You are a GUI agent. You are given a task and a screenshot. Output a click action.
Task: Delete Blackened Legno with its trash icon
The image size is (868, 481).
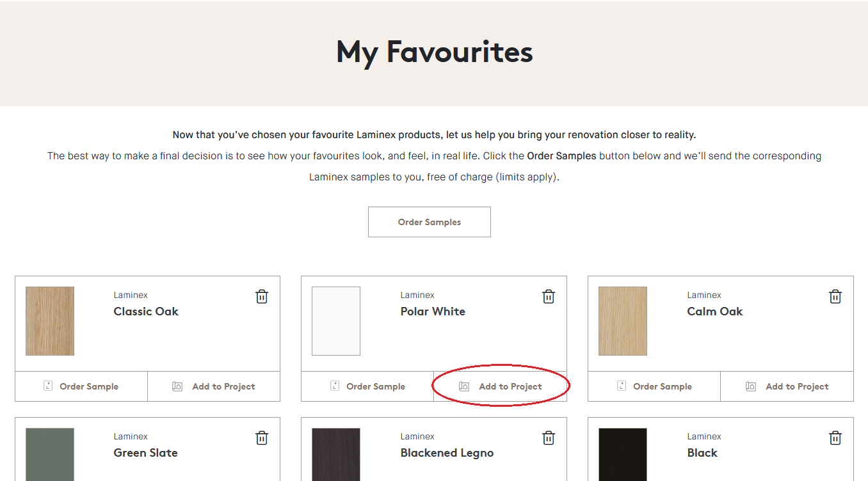point(548,438)
